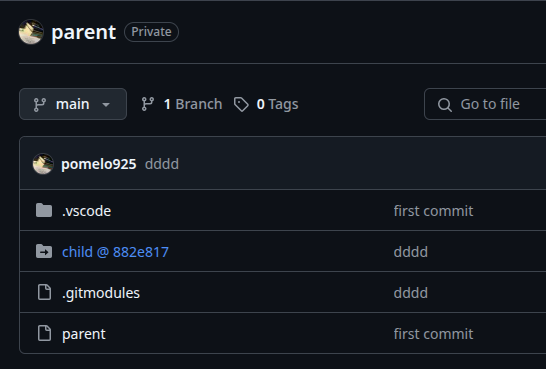Click the parent file icon
546x369 pixels.
coord(44,333)
